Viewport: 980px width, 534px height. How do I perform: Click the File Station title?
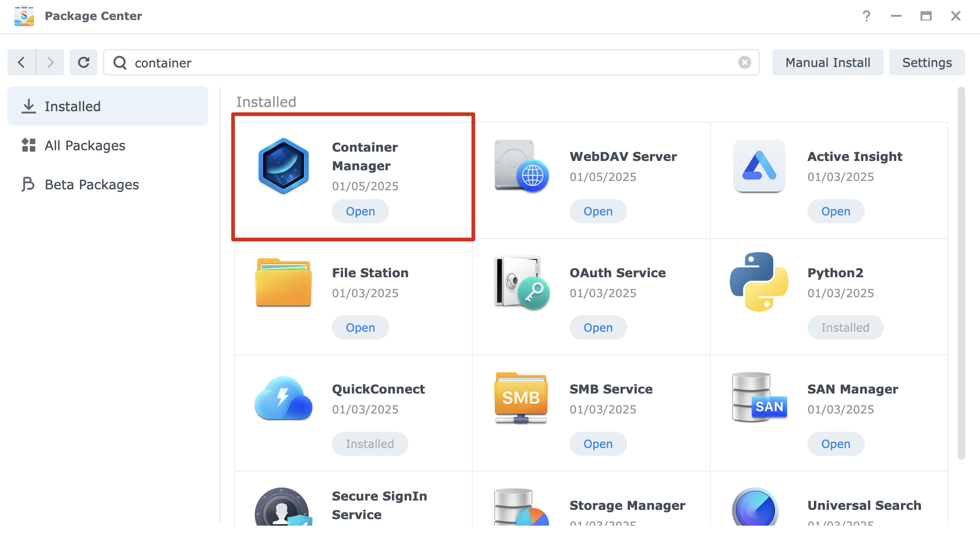click(370, 273)
